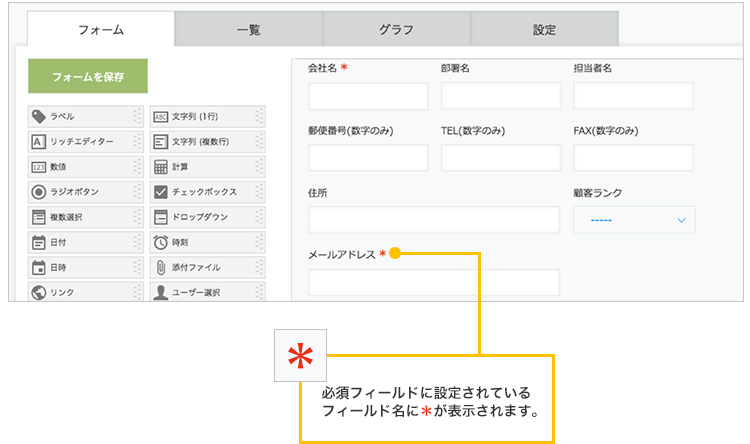Screen dimensions: 750x444
Task: Select the 計算 calculator field icon
Action: 160,167
